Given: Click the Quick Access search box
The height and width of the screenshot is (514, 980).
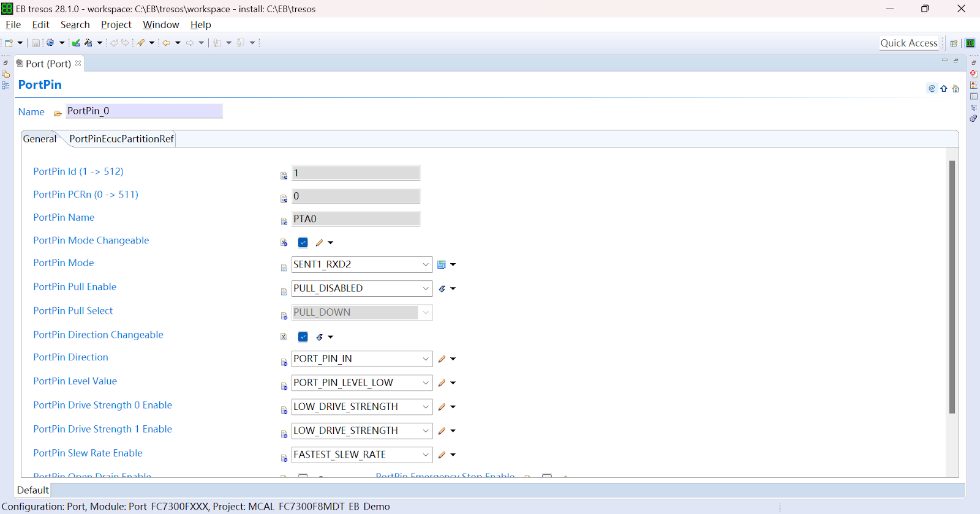Looking at the screenshot, I should [x=909, y=43].
